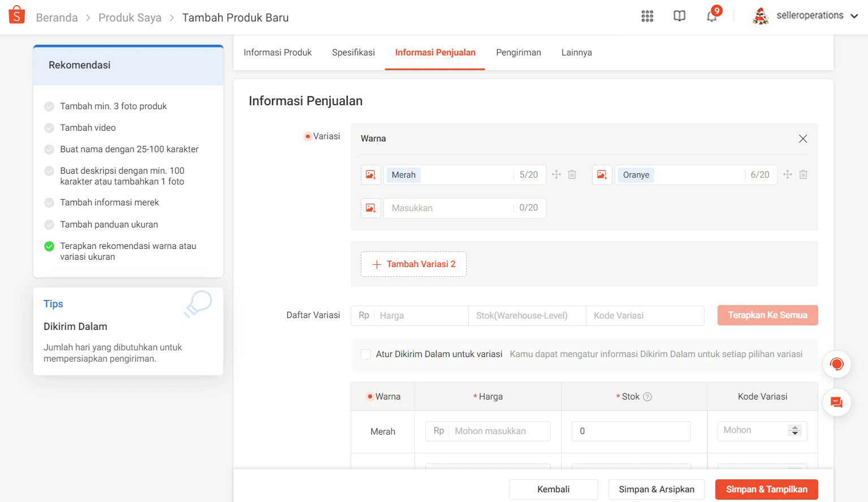This screenshot has height=502, width=868.
Task: Open the seller education book icon
Action: [x=679, y=16]
